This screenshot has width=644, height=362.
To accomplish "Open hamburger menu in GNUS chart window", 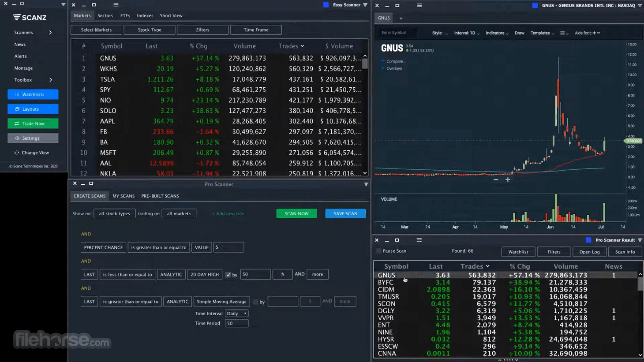I will [x=419, y=5].
